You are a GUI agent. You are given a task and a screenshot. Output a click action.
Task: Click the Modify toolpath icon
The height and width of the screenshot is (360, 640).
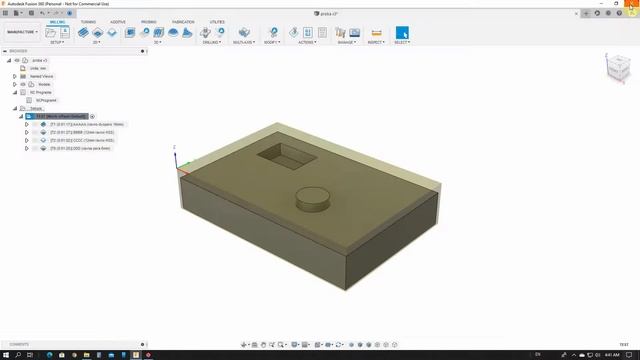[x=273, y=33]
